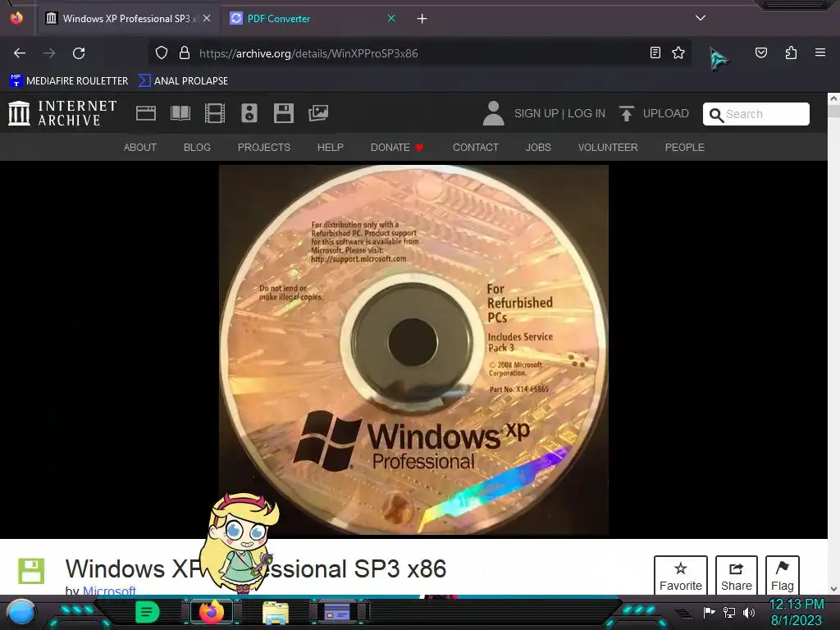840x630 pixels.
Task: Open the extensions puzzle icon
Action: 791,52
